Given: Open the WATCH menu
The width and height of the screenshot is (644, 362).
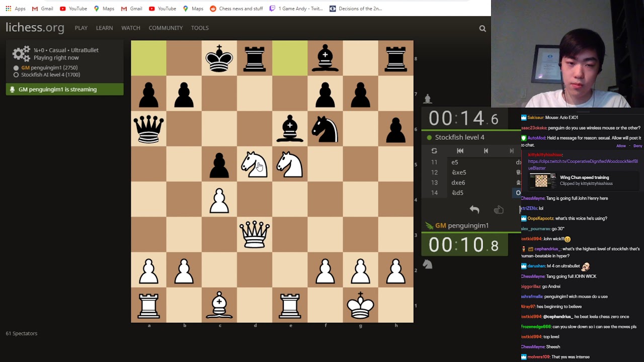Looking at the screenshot, I should pyautogui.click(x=131, y=28).
